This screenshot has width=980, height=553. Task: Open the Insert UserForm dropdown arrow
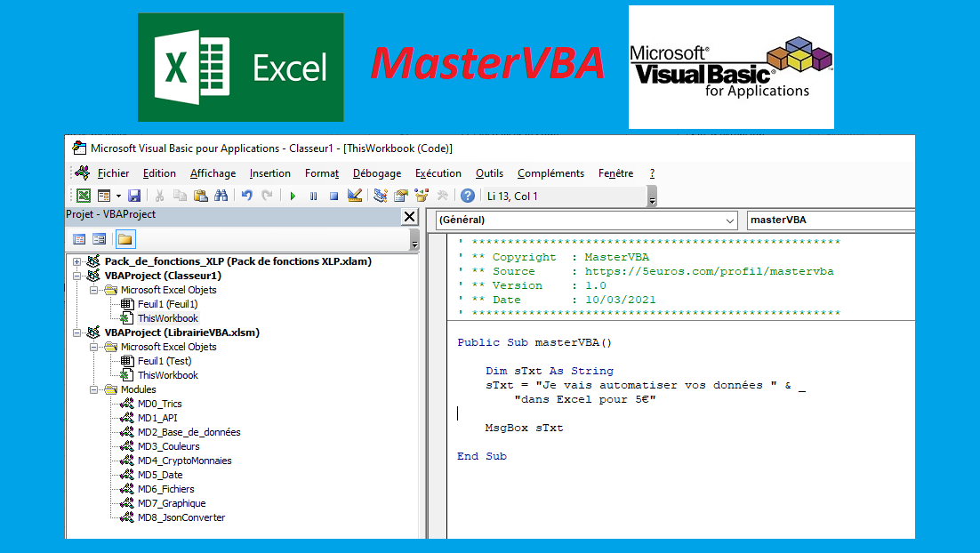coord(118,196)
